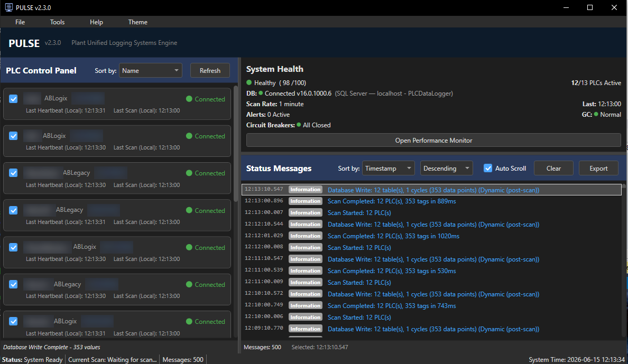Select Scan Completed message 353 tags in 889ms
628x364 pixels.
(x=431, y=201)
